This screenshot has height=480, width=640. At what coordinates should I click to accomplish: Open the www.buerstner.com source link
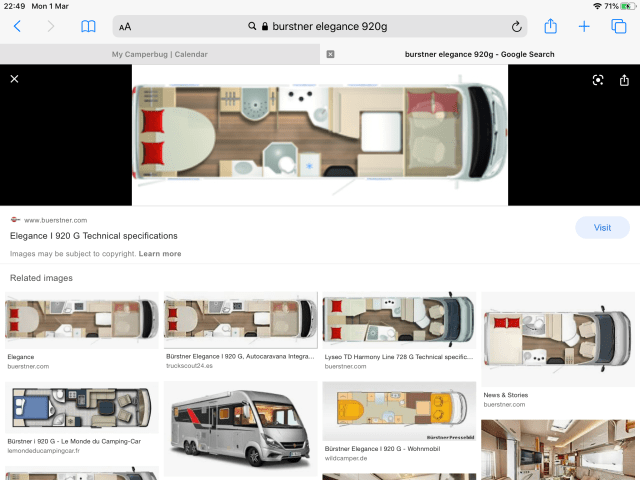(x=56, y=220)
